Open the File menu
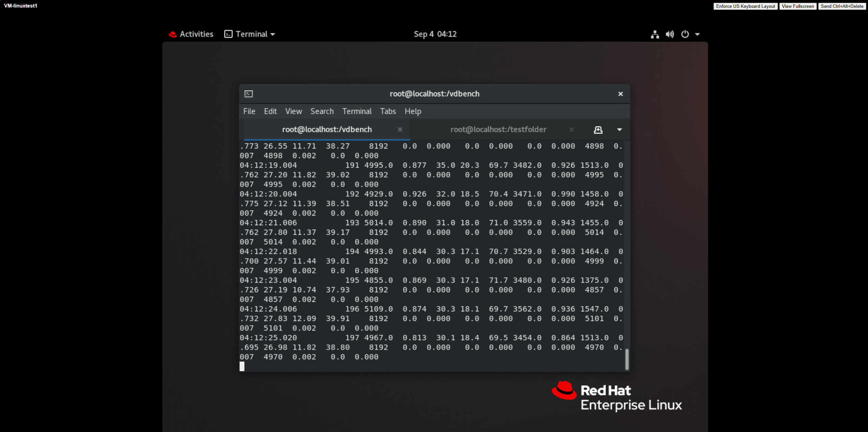The image size is (868, 432). coord(249,111)
